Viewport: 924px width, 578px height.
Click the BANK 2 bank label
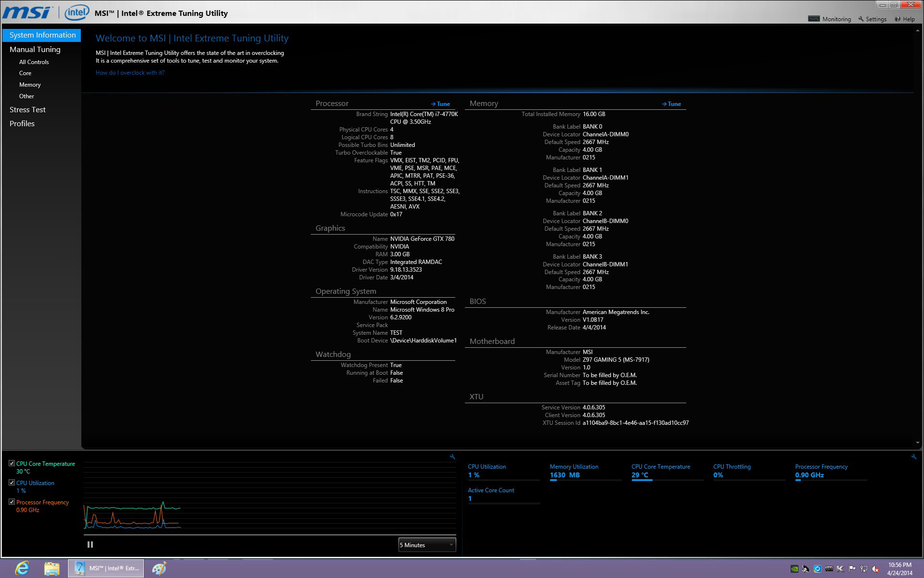(x=592, y=213)
